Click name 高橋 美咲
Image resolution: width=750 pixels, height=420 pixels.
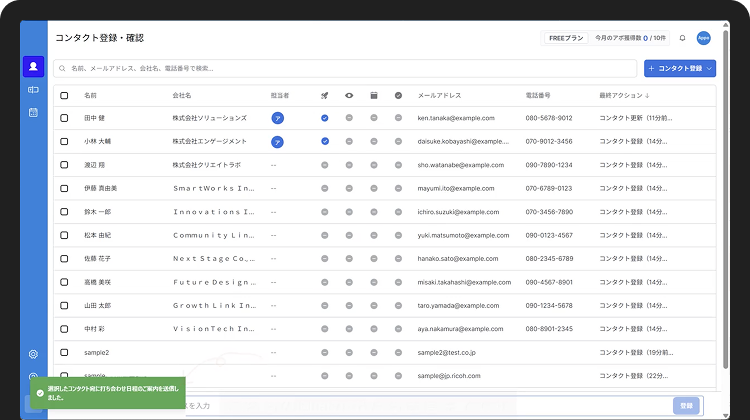tap(98, 282)
